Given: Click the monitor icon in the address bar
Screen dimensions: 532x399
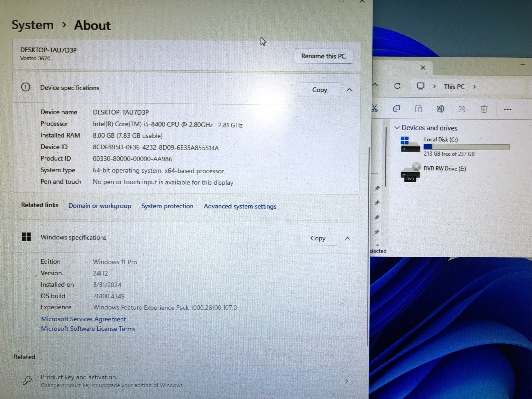Looking at the screenshot, I should [421, 86].
